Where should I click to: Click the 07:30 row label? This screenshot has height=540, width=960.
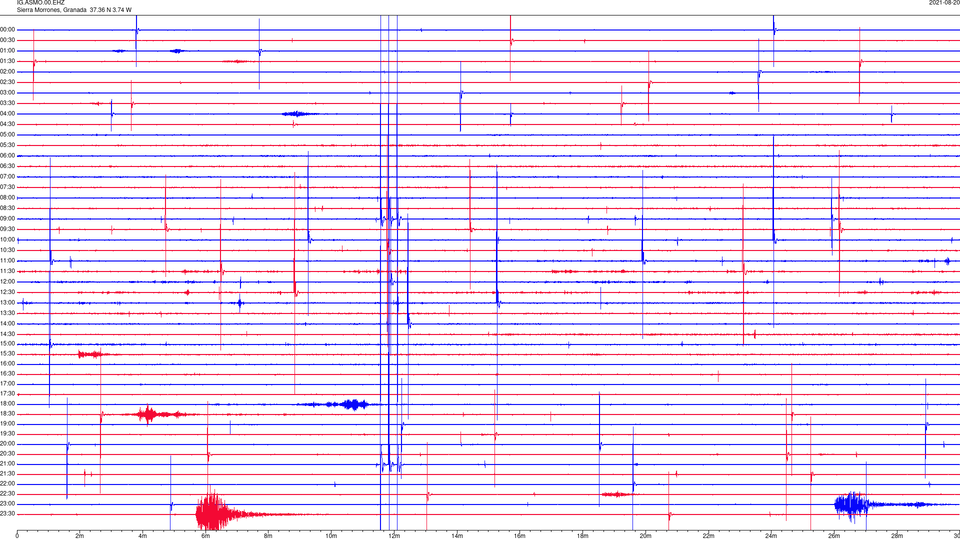(8, 187)
